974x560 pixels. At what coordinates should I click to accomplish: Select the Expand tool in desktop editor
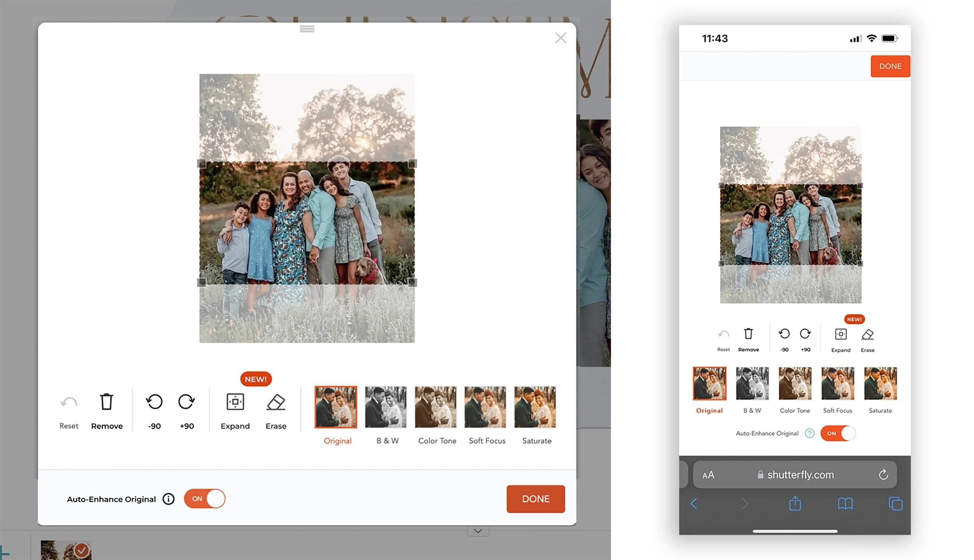235,402
